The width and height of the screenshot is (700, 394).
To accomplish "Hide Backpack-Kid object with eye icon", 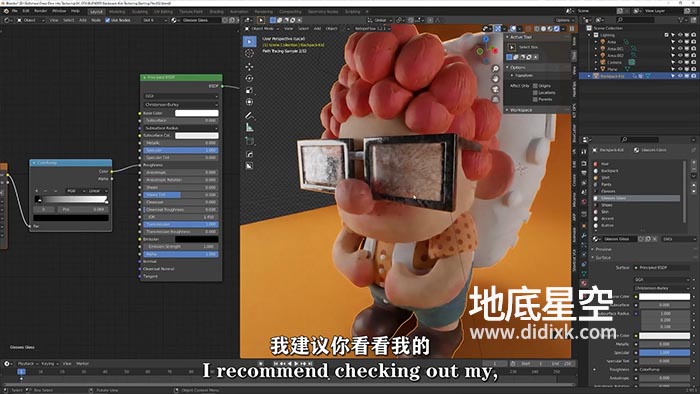I will coord(680,76).
